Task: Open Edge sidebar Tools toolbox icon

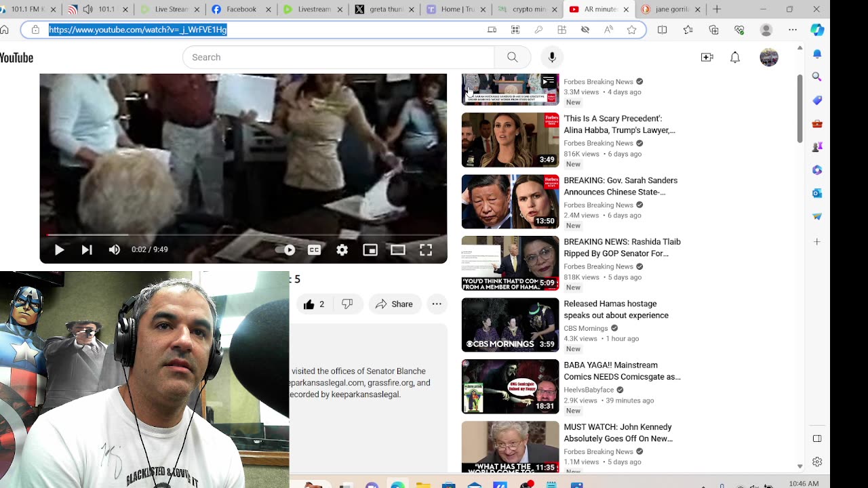Action: [817, 123]
